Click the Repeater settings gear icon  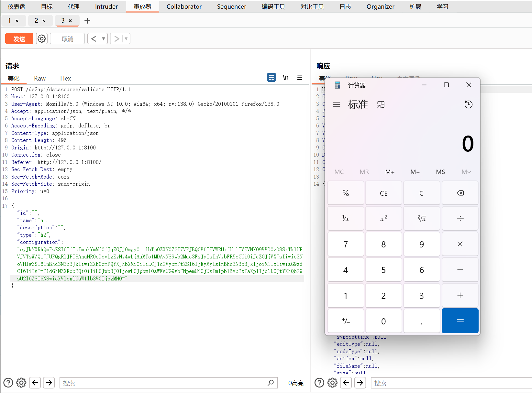coord(42,39)
